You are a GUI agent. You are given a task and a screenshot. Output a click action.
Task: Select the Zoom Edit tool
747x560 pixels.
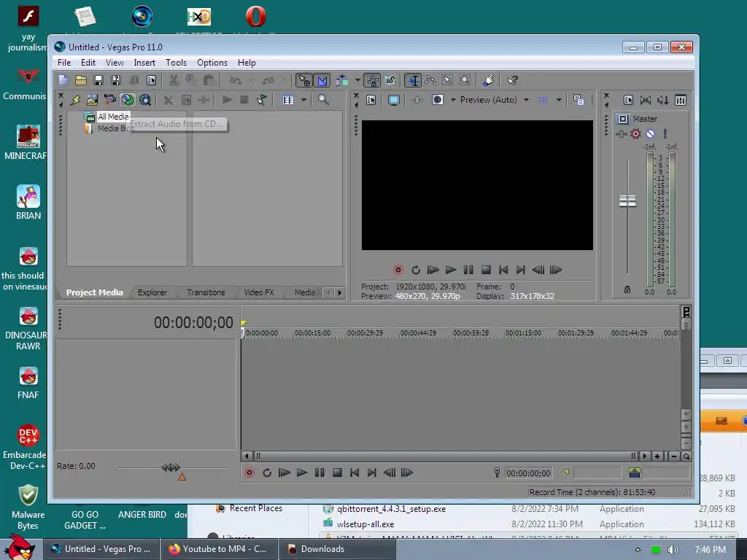465,80
